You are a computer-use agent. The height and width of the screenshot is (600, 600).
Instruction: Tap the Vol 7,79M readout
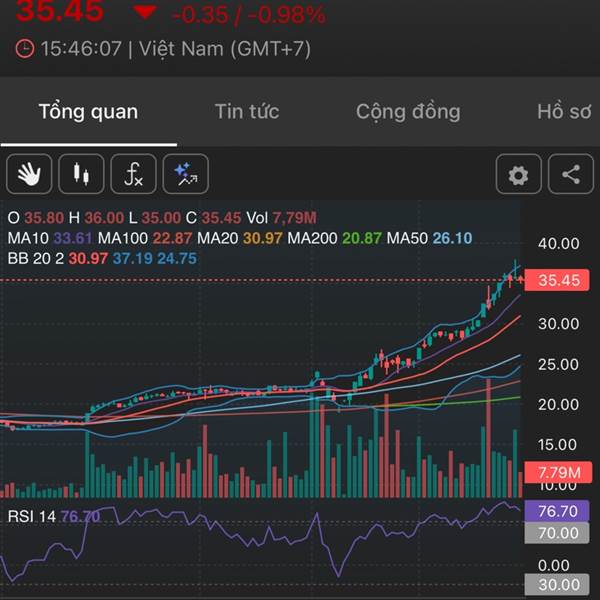(281, 218)
